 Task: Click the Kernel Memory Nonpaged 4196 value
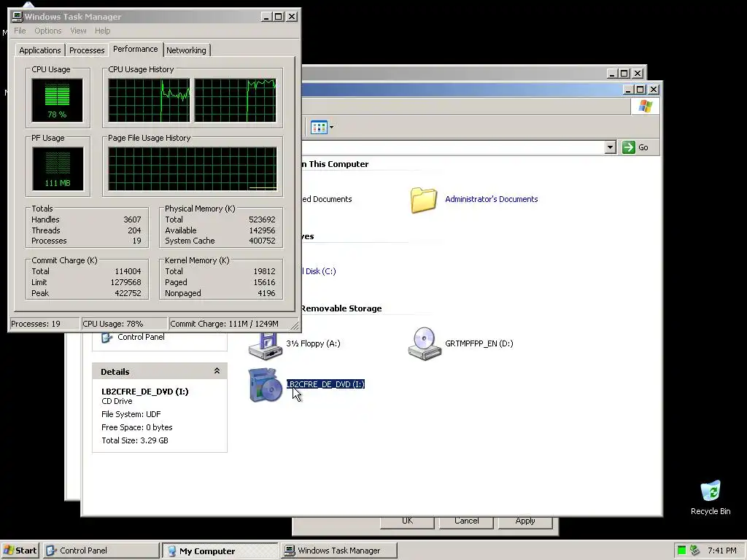click(266, 293)
